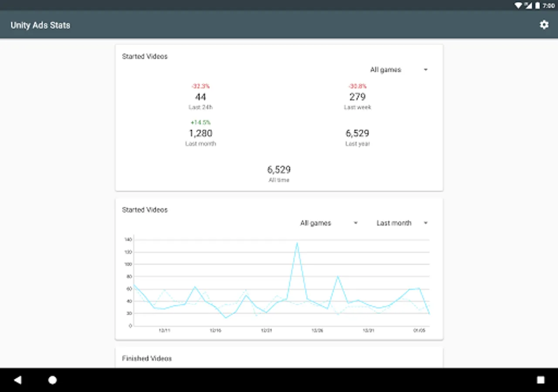Click the Unity Ads Stats title

[41, 25]
